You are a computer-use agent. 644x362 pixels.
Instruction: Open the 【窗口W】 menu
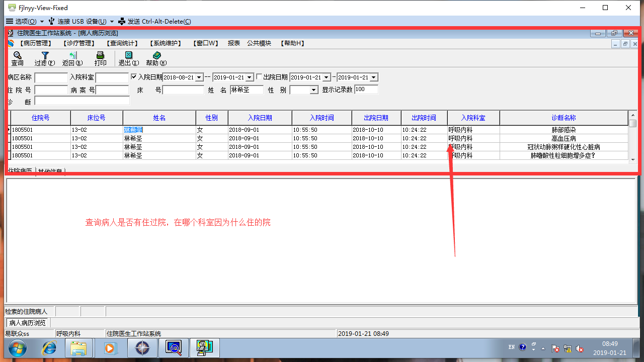tap(206, 43)
